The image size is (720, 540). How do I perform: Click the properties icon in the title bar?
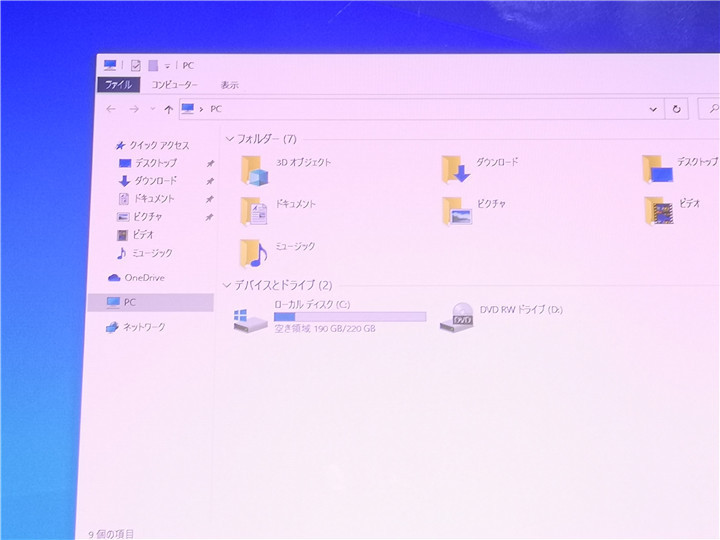coord(135,66)
